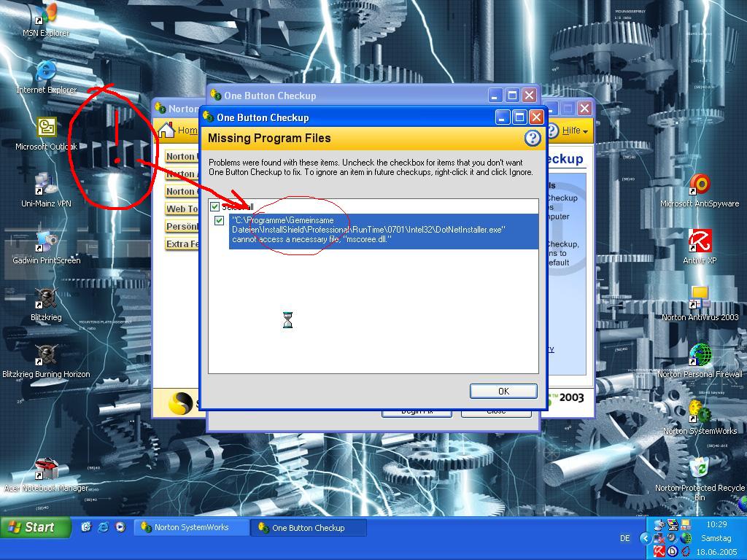Image resolution: width=747 pixels, height=560 pixels.
Task: Open Microsoft Outlook desktop icon
Action: [x=46, y=134]
